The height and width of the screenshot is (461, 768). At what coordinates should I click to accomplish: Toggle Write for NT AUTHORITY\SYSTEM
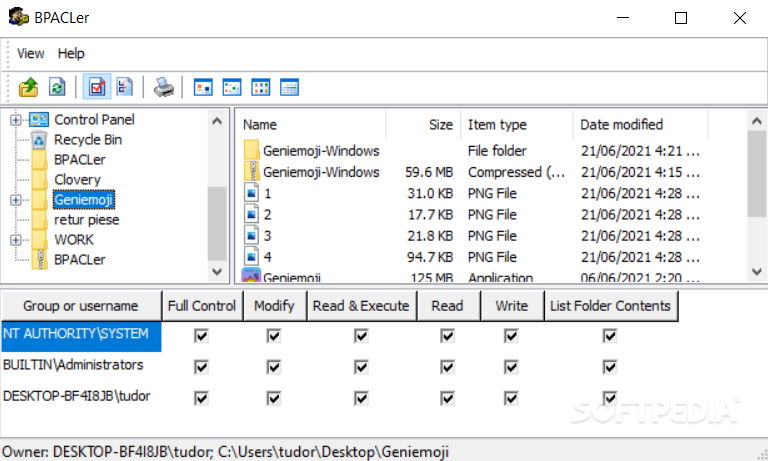click(511, 336)
